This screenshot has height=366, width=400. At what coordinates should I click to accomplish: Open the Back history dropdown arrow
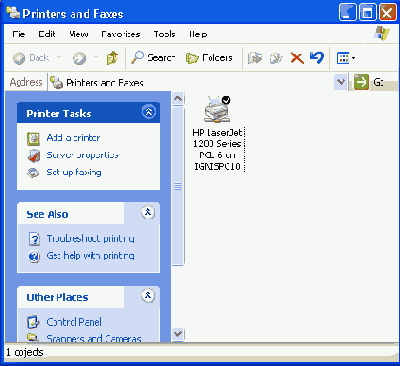59,57
